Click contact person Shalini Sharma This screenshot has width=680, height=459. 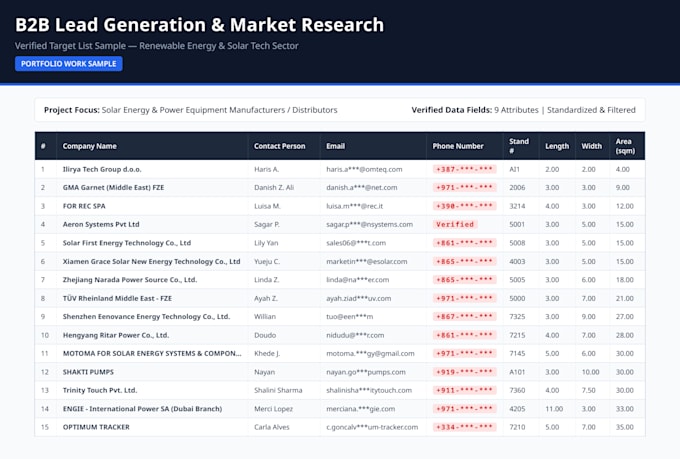point(278,390)
